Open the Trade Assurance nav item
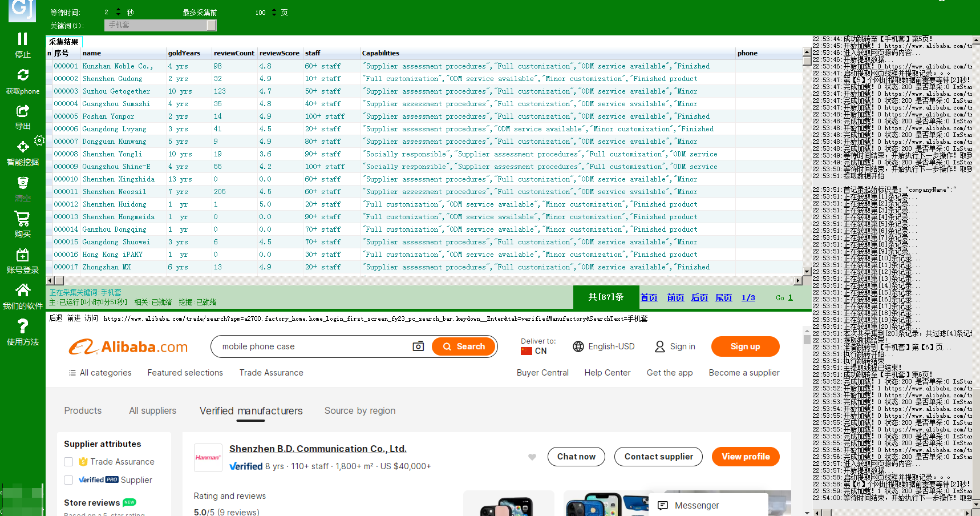 (x=272, y=373)
